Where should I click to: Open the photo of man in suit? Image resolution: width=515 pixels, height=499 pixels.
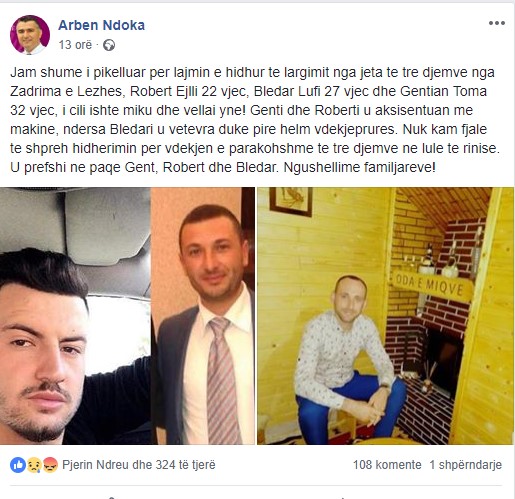coord(203,316)
